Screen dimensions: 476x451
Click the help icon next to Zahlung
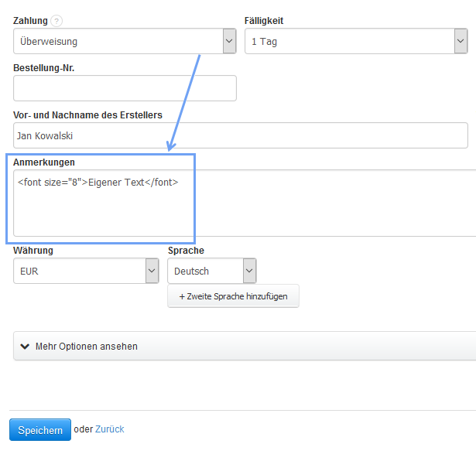point(57,22)
